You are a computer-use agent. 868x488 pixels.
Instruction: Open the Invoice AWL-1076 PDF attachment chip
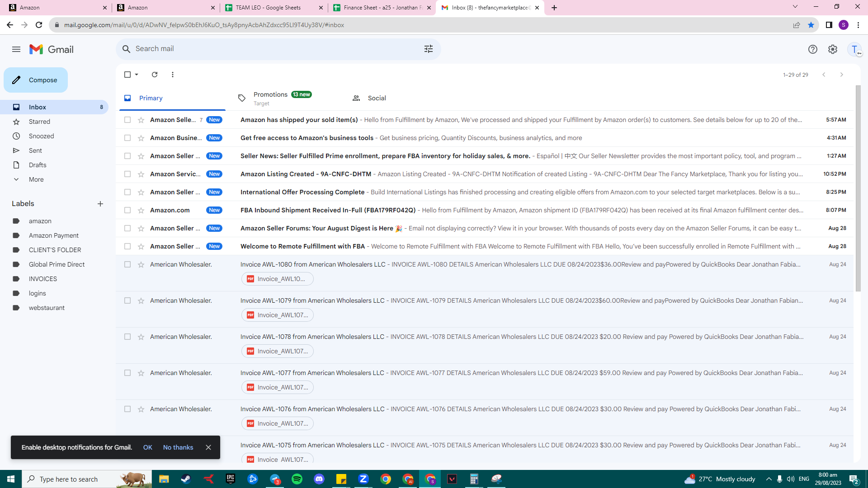(x=277, y=423)
